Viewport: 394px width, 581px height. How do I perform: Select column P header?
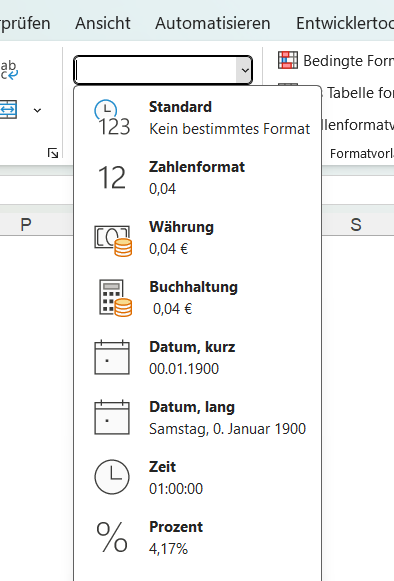click(26, 224)
